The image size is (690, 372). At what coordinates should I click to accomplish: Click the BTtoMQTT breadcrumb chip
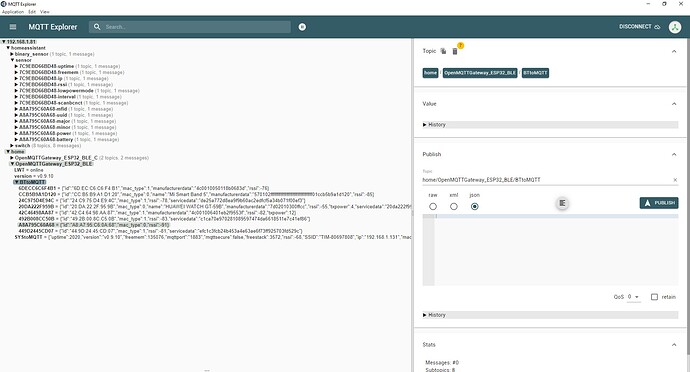click(x=535, y=73)
